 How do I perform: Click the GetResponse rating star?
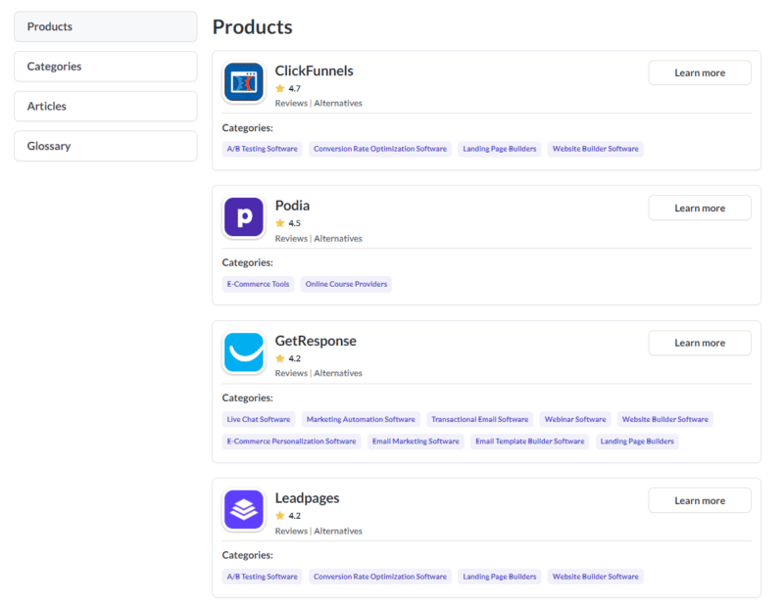[280, 358]
